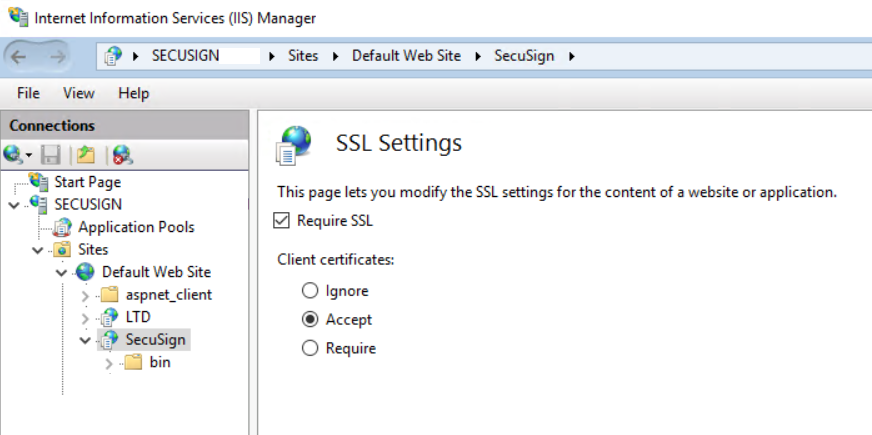Click the aspnet_client folder icon
The height and width of the screenshot is (435, 872).
pyautogui.click(x=110, y=294)
